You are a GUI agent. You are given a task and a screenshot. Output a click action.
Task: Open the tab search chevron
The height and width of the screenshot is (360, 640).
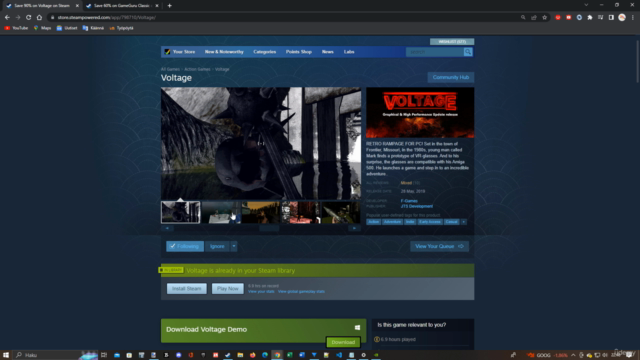tap(586, 5)
